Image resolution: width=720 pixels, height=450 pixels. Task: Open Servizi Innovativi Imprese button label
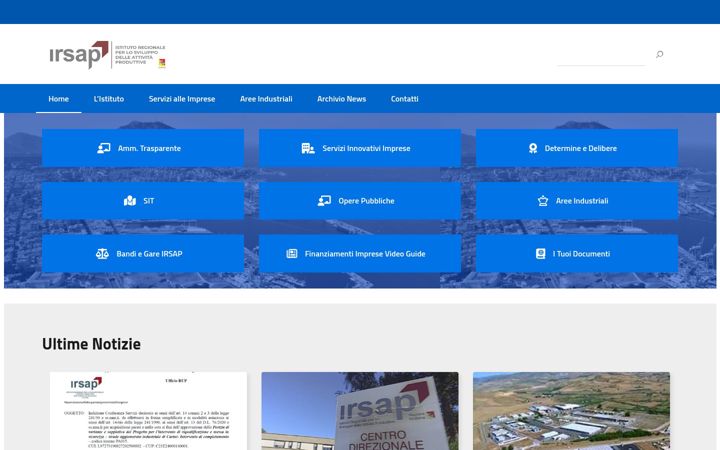click(x=366, y=148)
